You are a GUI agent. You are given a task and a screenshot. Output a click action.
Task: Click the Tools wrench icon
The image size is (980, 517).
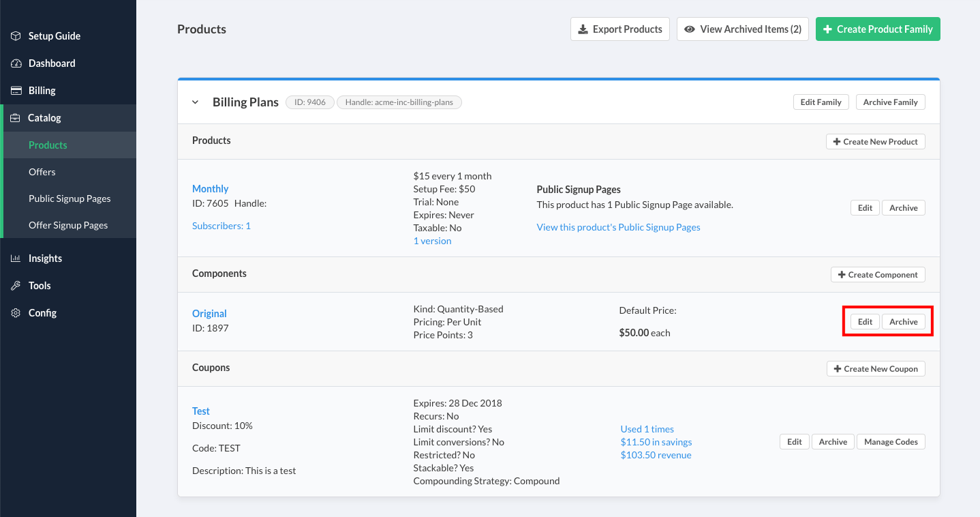coord(16,286)
